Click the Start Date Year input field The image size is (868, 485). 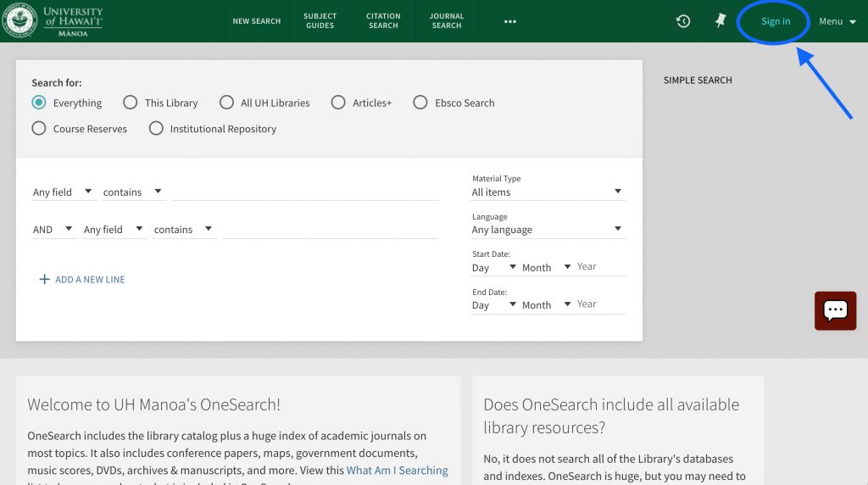coord(601,267)
